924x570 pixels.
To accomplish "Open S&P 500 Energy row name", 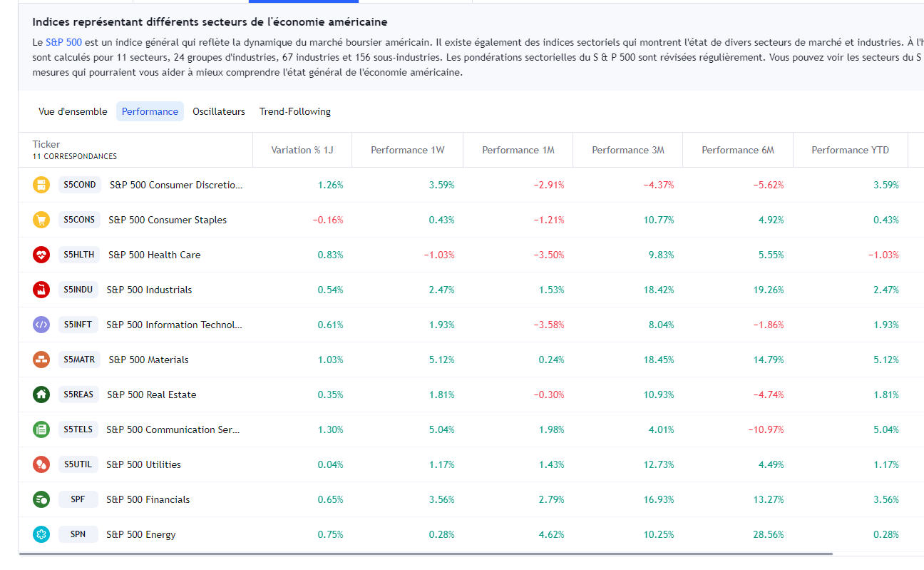I will pos(141,535).
